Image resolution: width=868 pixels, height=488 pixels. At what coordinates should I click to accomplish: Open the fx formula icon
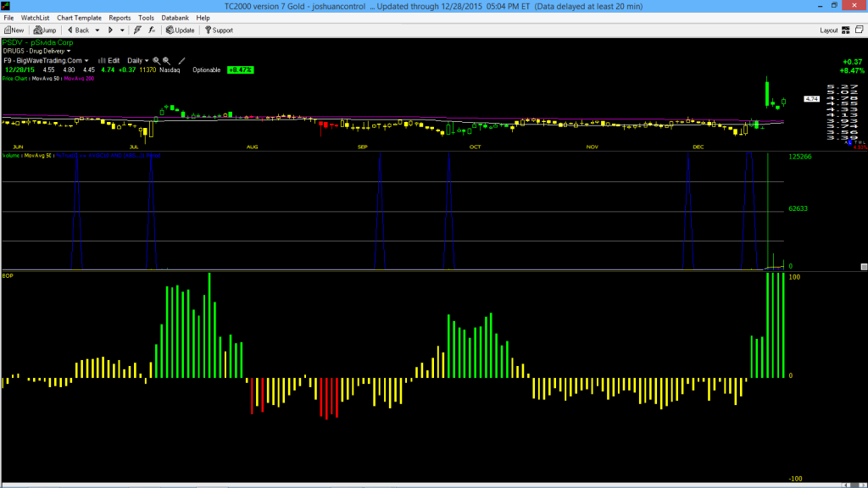click(152, 30)
